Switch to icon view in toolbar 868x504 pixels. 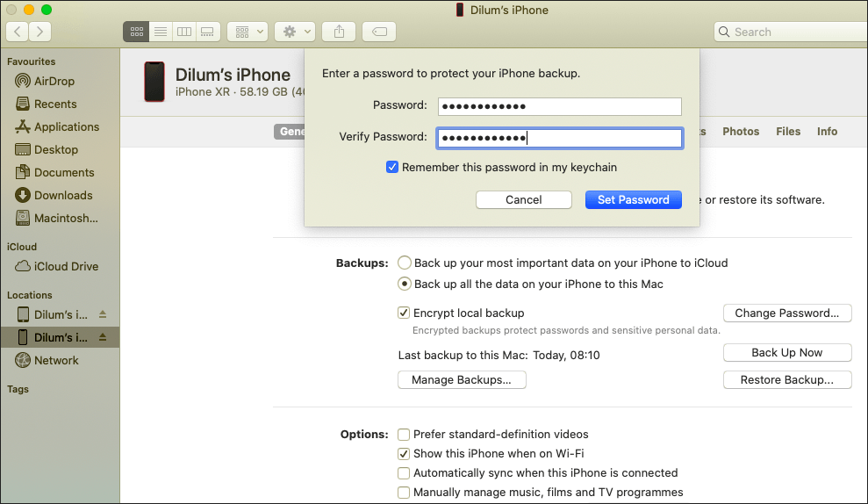click(136, 32)
